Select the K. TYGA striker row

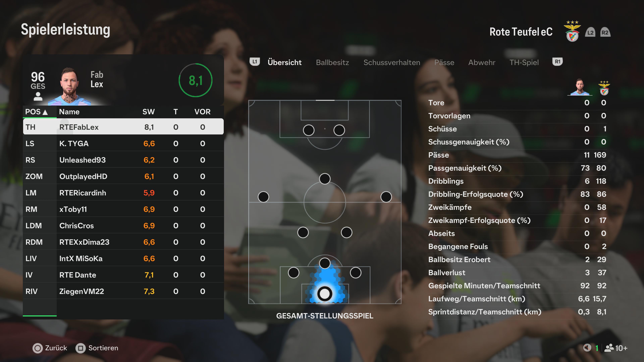click(x=123, y=143)
